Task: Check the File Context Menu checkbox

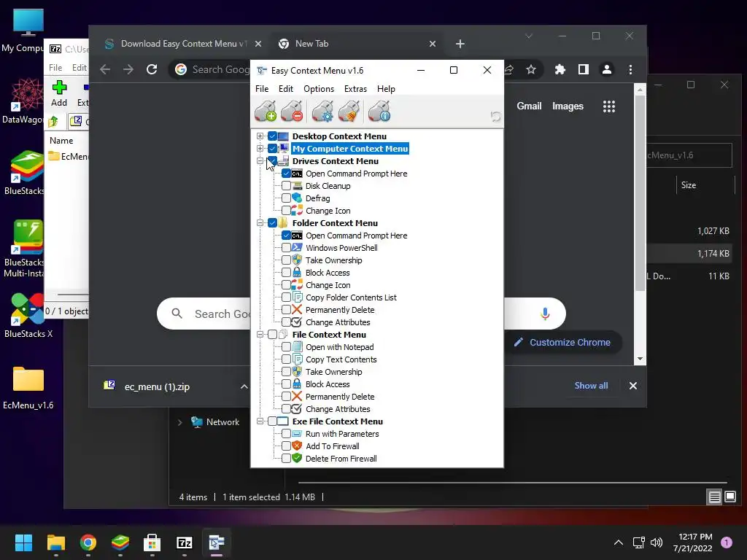Action: tap(273, 334)
